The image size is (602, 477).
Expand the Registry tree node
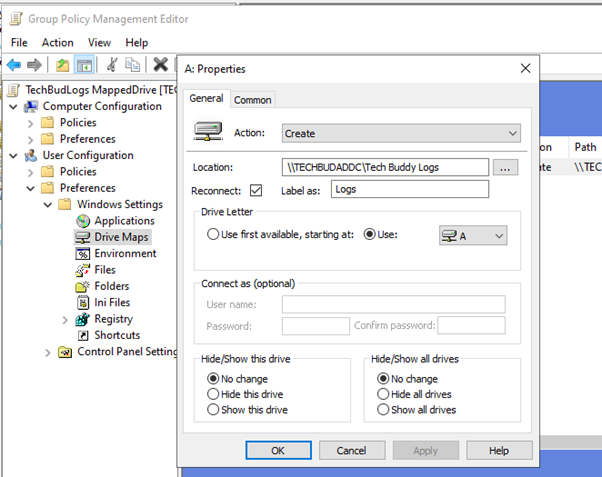coord(65,319)
